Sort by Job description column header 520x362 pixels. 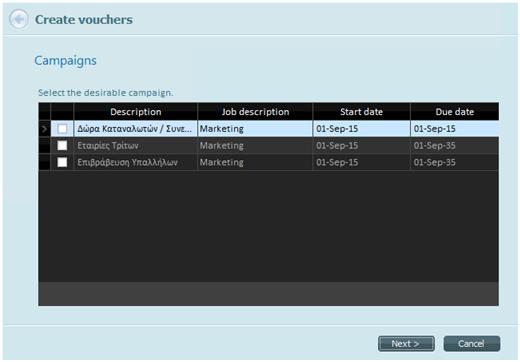tap(255, 112)
